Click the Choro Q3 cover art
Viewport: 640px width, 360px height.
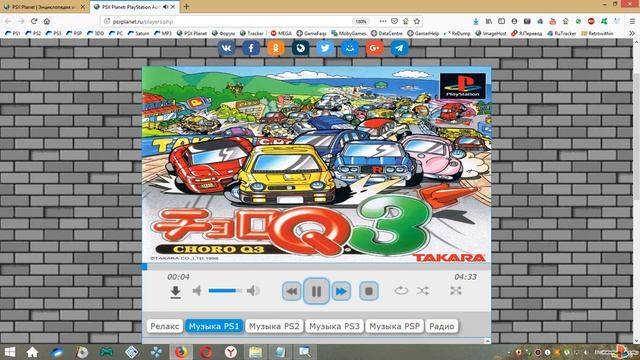click(x=316, y=164)
